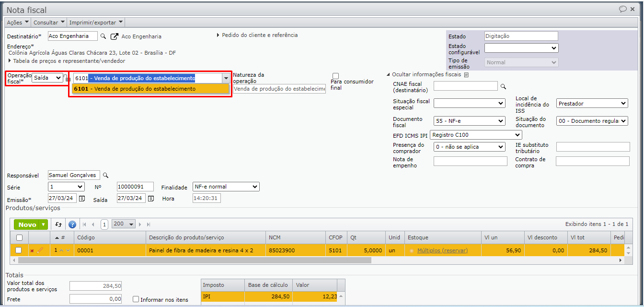Image resolution: width=644 pixels, height=307 pixels.
Task: Click the Destinatário field with Aco Engenharia
Action: pyautogui.click(x=73, y=36)
